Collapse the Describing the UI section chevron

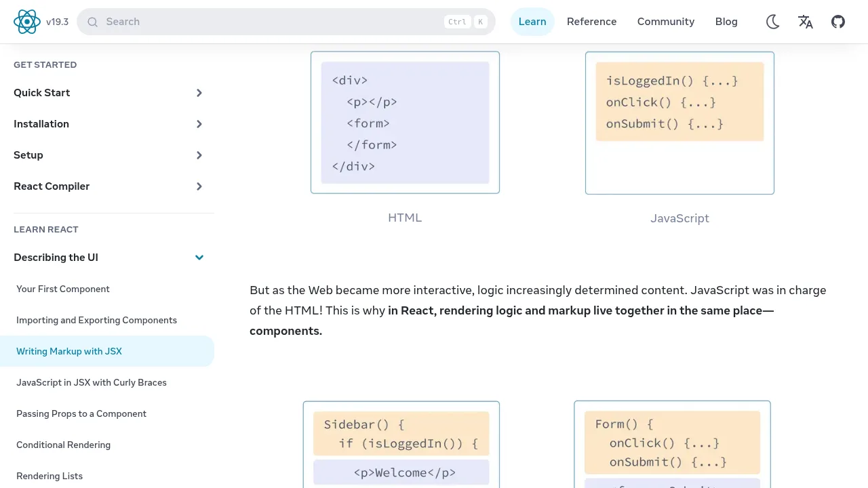199,258
